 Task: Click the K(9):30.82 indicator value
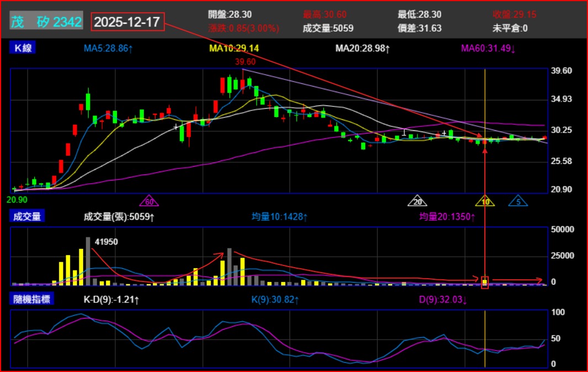(x=275, y=300)
